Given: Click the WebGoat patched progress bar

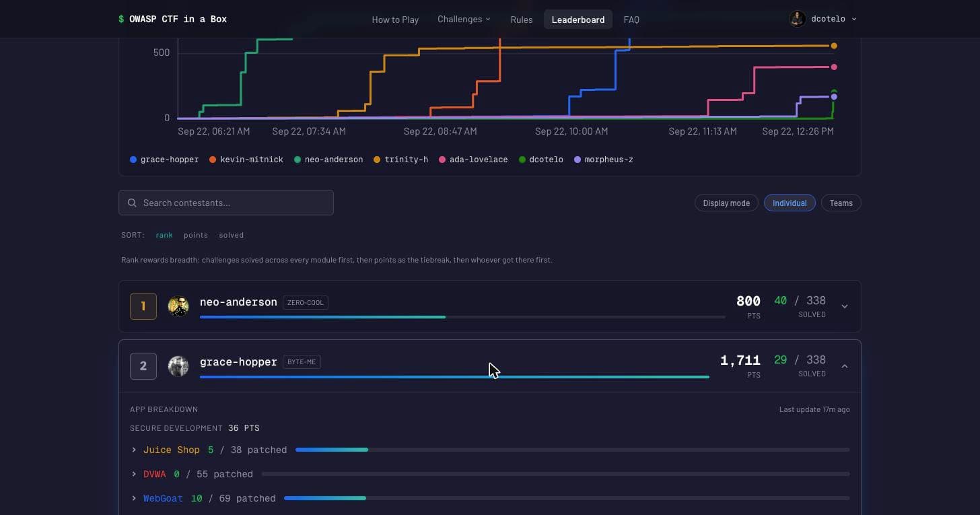Looking at the screenshot, I should point(567,498).
